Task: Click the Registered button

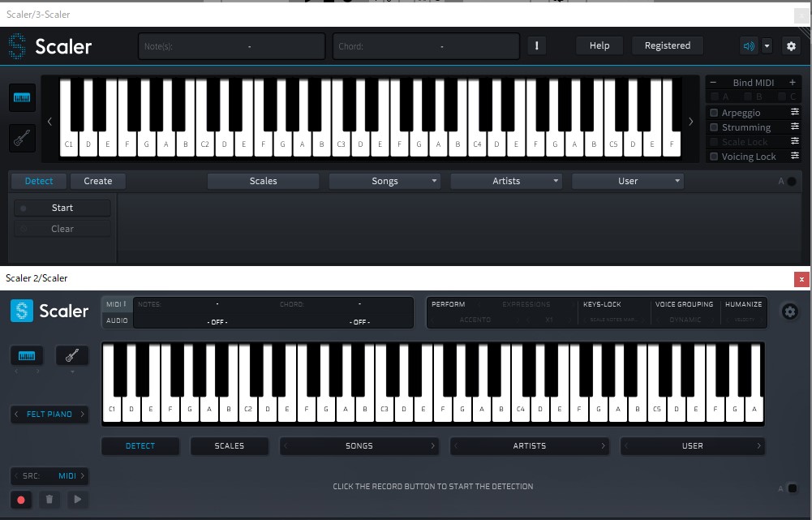Action: point(667,45)
